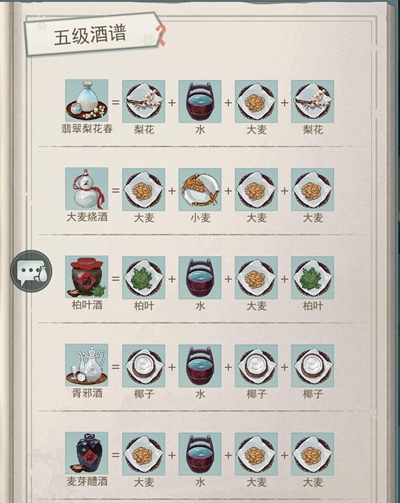Viewport: 400px width, 503px height.
Task: Tap water bucket in 麦芽醴酒 recipe
Action: (200, 454)
